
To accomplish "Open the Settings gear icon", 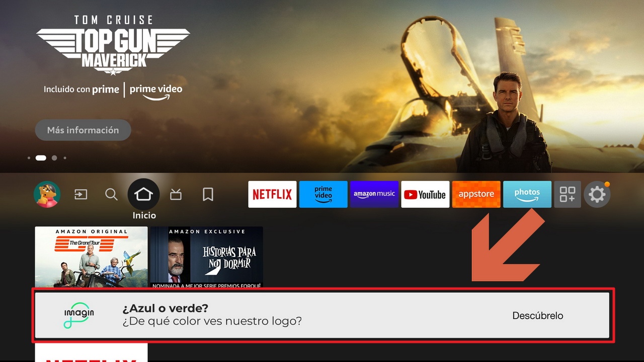I will [x=597, y=194].
